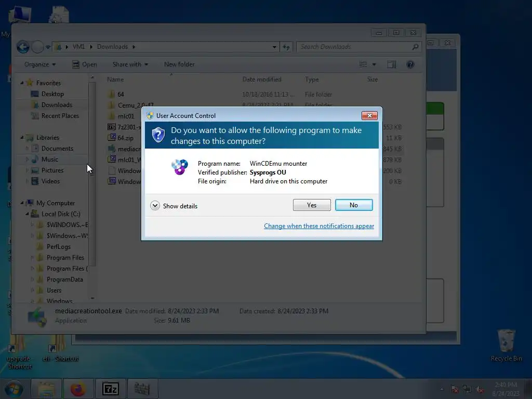Collapse the Favorites group
The width and height of the screenshot is (532, 399).
pos(22,83)
